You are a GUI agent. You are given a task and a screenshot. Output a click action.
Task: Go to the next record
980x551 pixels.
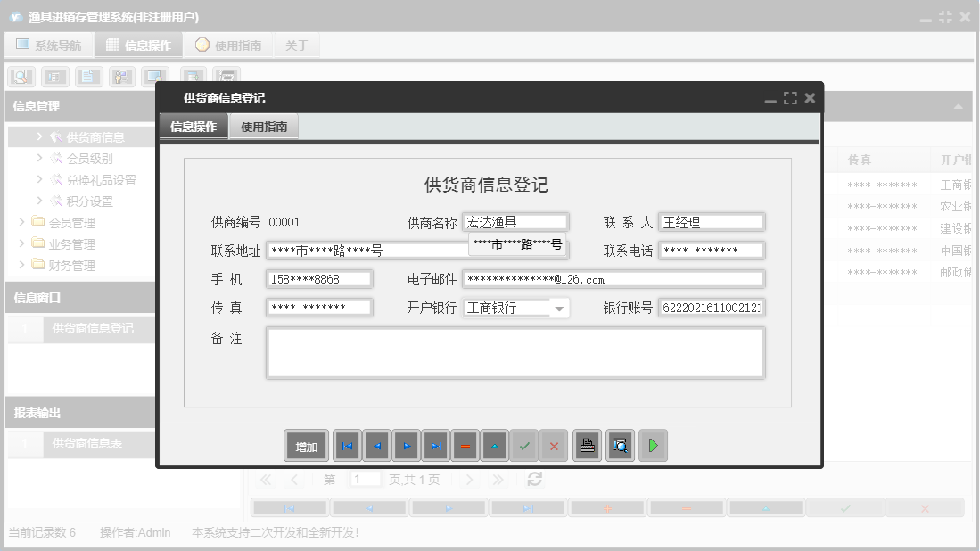tap(405, 445)
